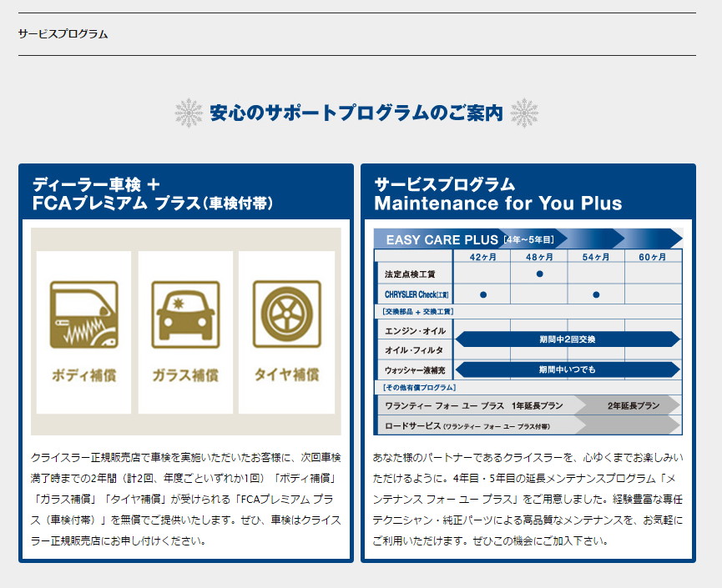Click the ウォッシャー液補充 row label

point(415,370)
